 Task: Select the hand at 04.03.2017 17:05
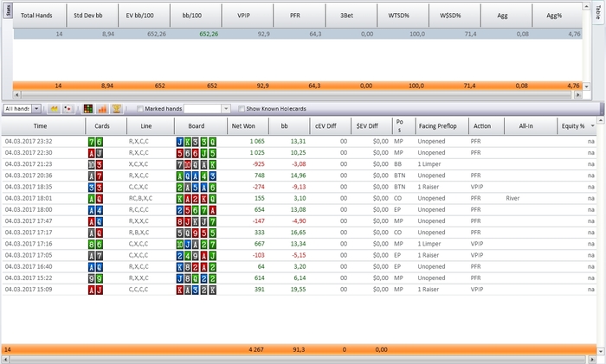pyautogui.click(x=300, y=256)
